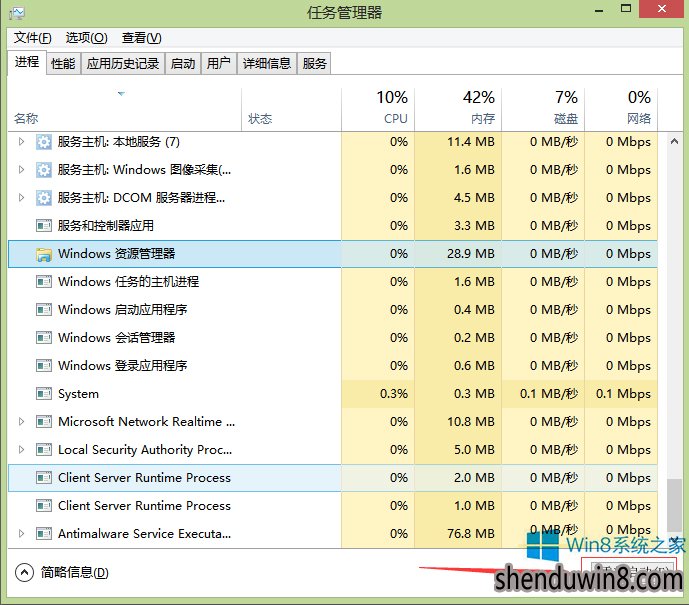Click the 10.8 MB memory value

pos(471,422)
